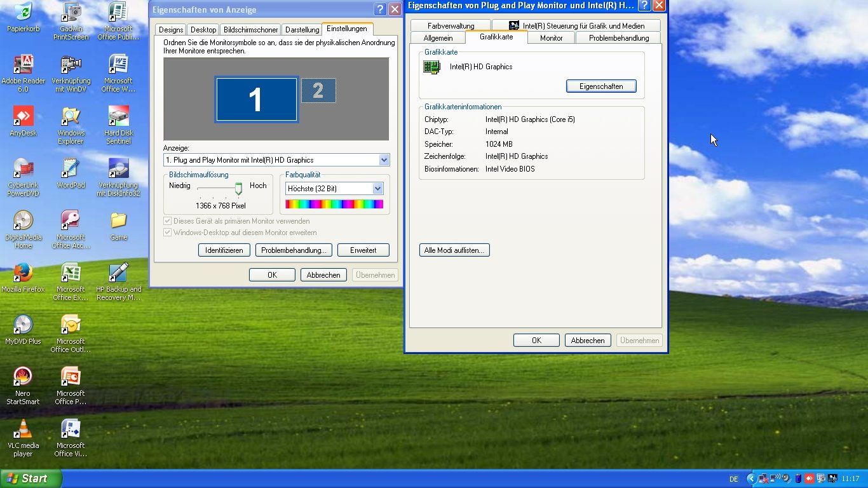Viewport: 868px width, 488px height.
Task: Select the Microsoft Office Visio shortcut
Action: click(71, 438)
